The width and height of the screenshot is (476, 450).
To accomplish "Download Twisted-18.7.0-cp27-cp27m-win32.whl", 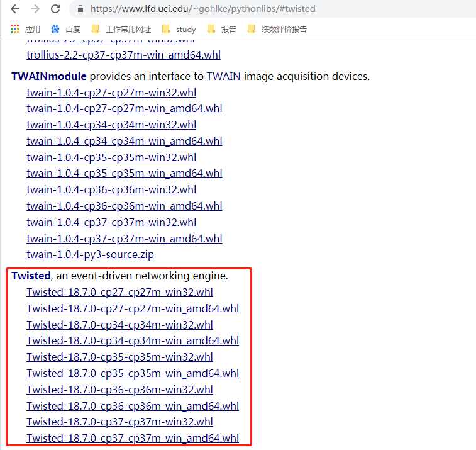I will click(119, 292).
